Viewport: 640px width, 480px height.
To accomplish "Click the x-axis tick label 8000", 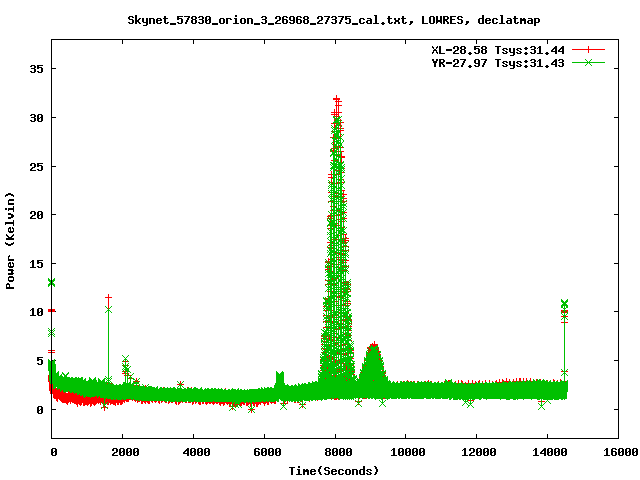I will coord(338,452).
